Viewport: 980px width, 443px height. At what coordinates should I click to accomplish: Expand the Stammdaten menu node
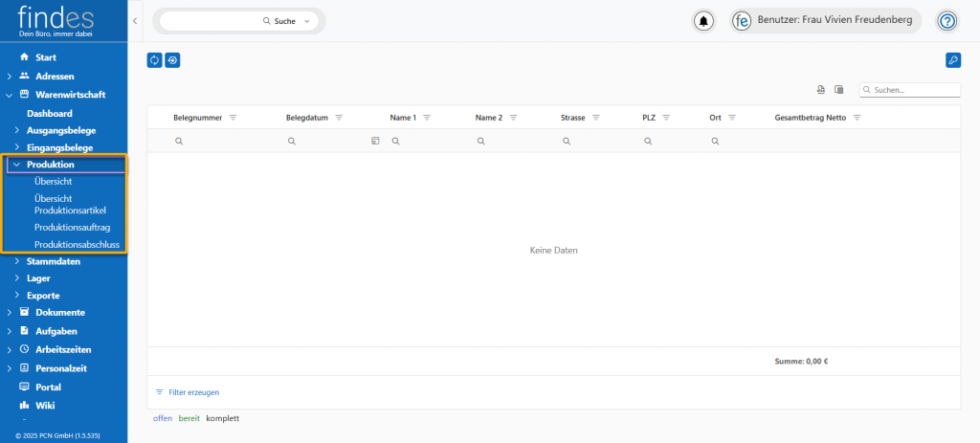pos(16,261)
